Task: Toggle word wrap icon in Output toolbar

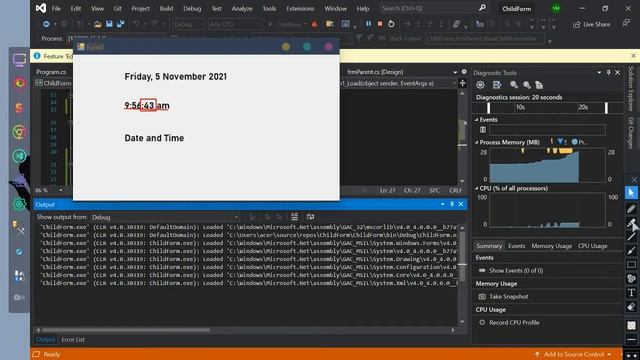Action: pyautogui.click(x=310, y=217)
